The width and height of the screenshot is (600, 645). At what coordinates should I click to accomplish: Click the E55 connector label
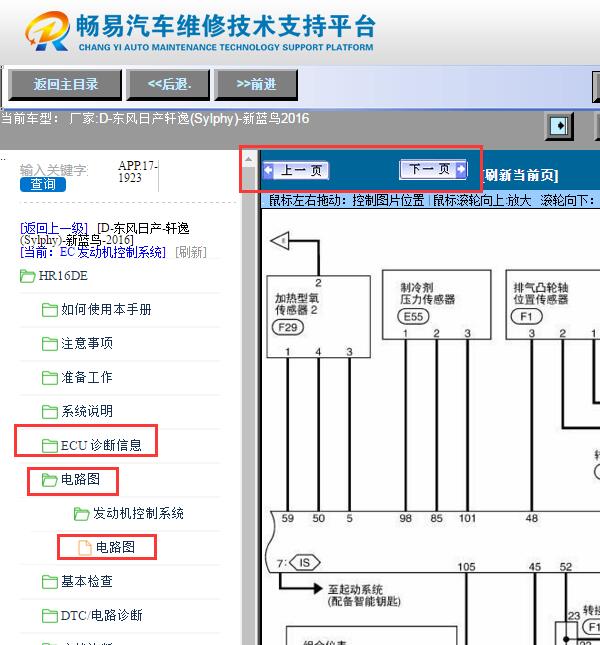point(413,316)
